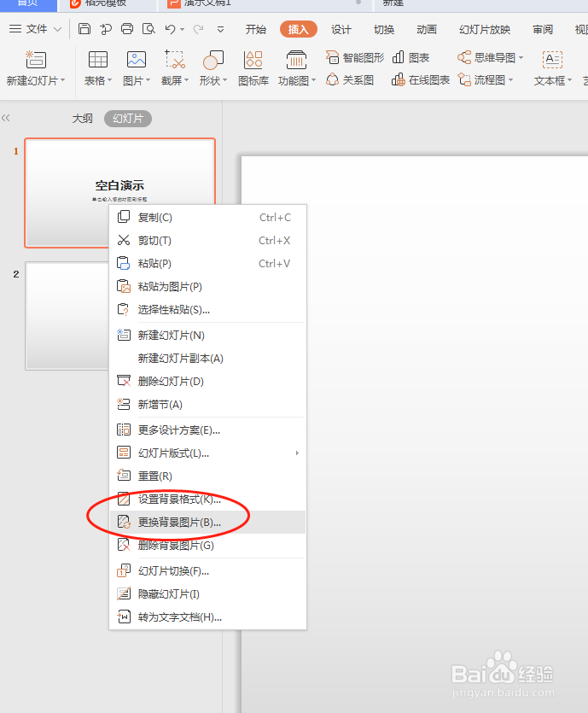Expand the 文件 menu dropdown arrow
This screenshot has width=588, height=713.
pos(58,29)
